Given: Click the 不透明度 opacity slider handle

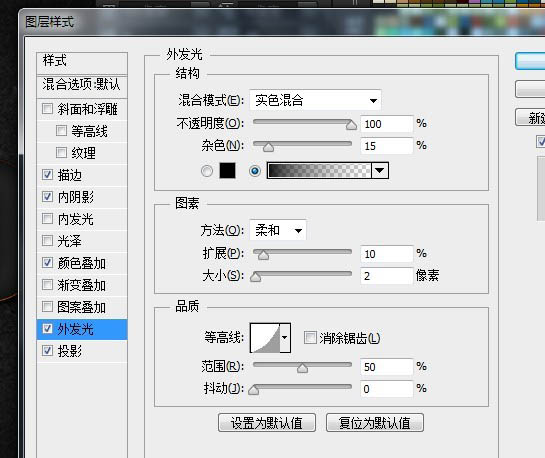Looking at the screenshot, I should point(351,125).
